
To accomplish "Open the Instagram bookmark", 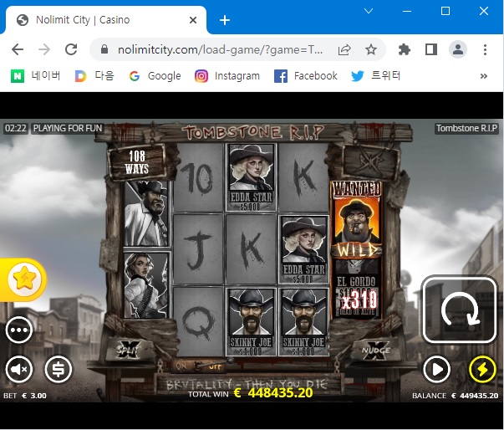I will click(227, 76).
